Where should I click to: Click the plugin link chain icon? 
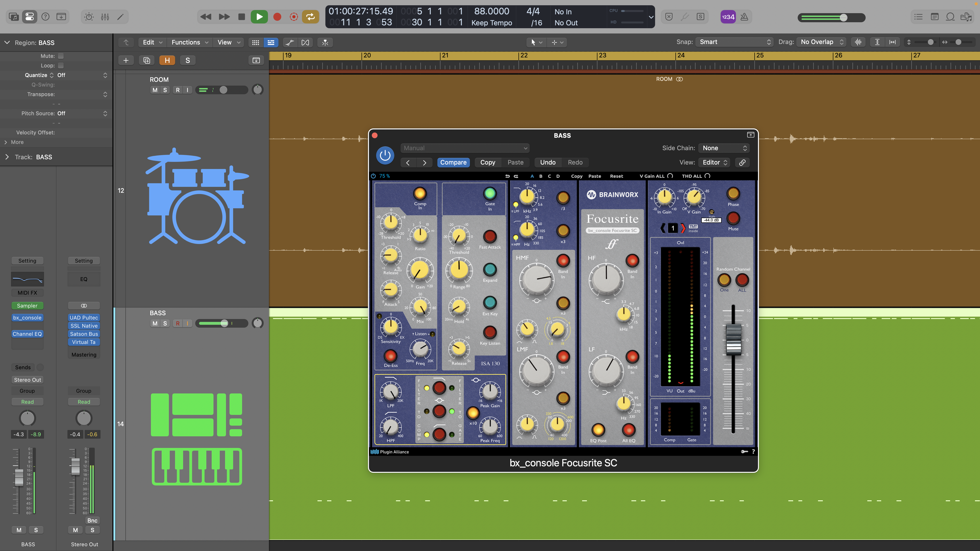(742, 162)
